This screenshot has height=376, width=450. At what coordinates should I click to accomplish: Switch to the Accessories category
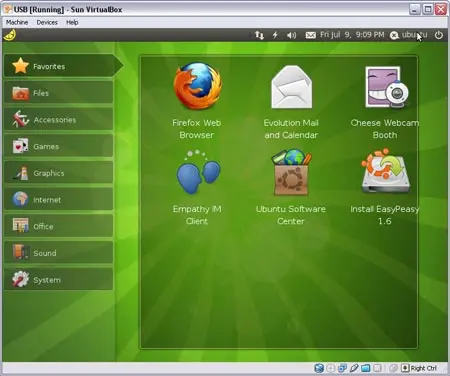point(59,119)
